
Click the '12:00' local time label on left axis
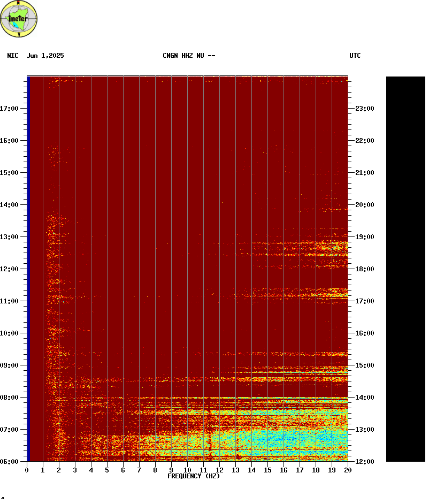coord(9,269)
